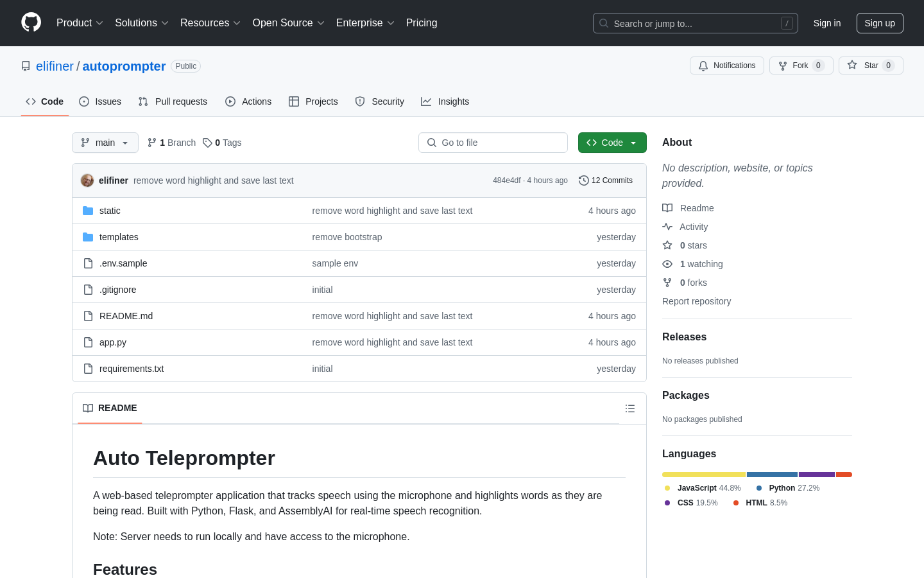This screenshot has height=578, width=924.
Task: Open the green Code dropdown button
Action: [x=612, y=143]
